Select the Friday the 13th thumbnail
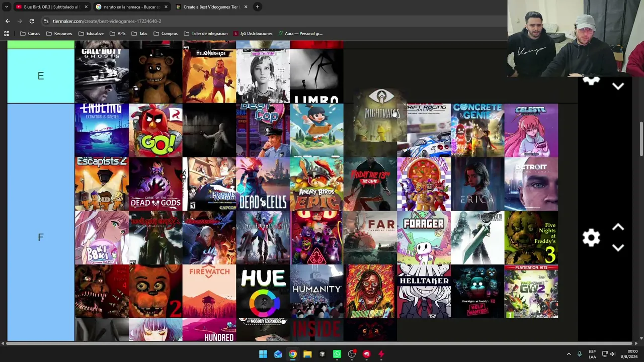Screen dimensions: 644x362 [370, 184]
